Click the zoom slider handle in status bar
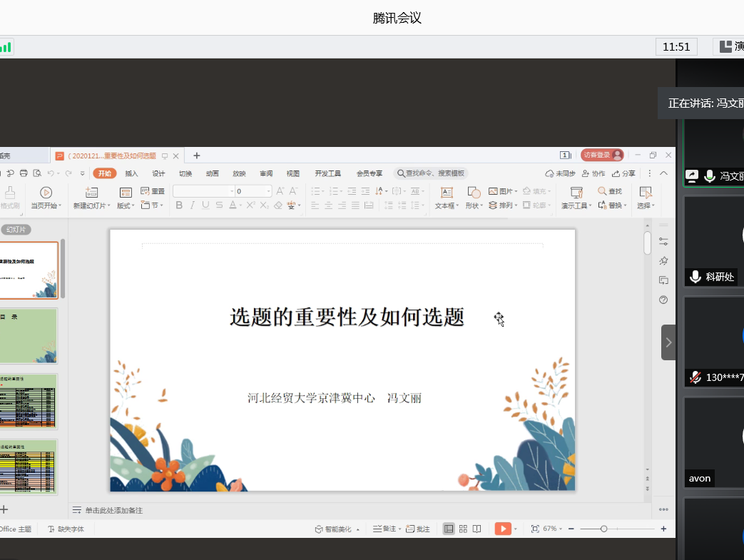The height and width of the screenshot is (560, 744). point(604,529)
